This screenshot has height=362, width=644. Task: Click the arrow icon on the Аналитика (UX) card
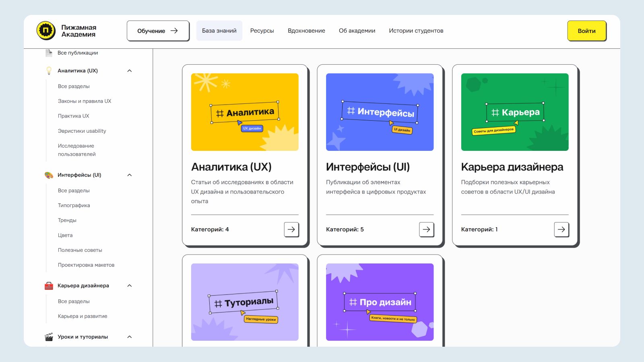[x=291, y=229]
